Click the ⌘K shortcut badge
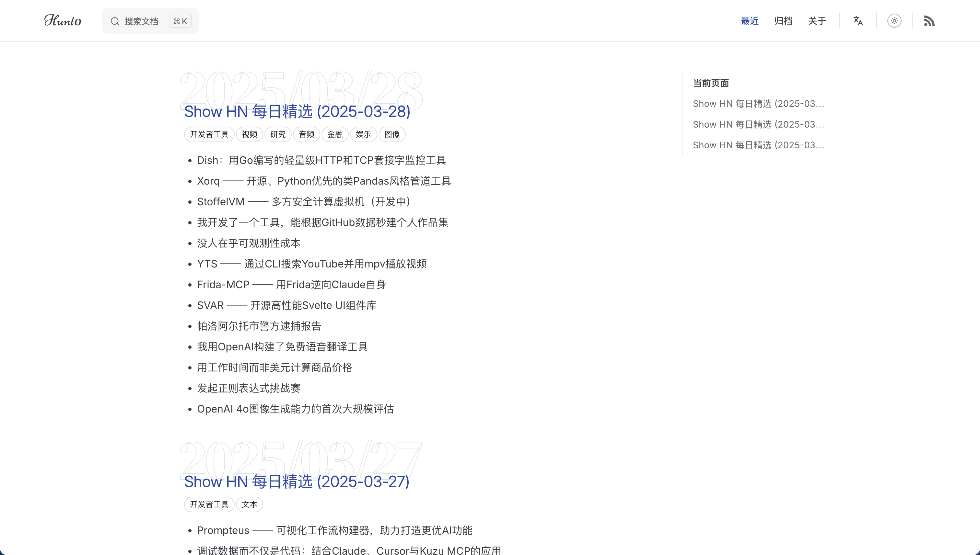Image resolution: width=980 pixels, height=555 pixels. coord(180,21)
